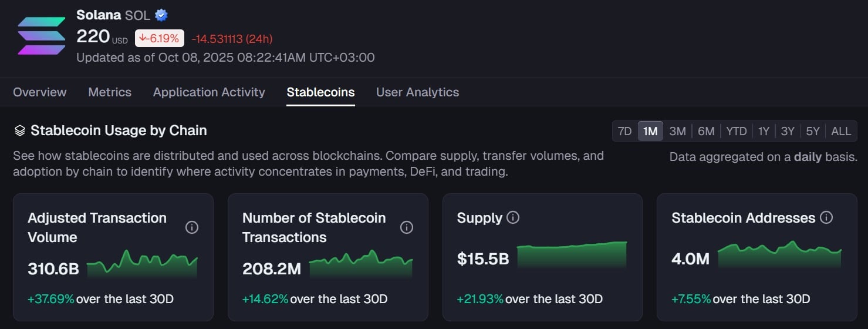
Task: Click the Supply sparkline chart
Action: [x=572, y=255]
